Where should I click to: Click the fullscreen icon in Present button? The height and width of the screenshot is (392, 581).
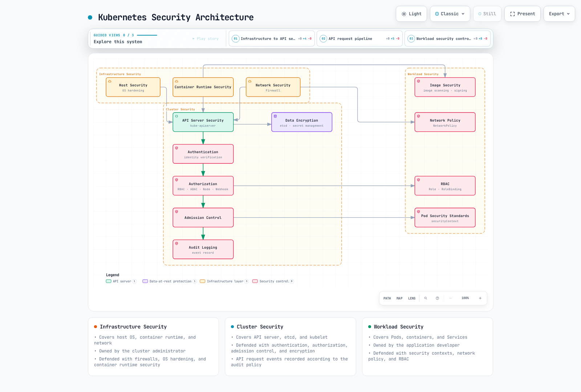click(512, 14)
